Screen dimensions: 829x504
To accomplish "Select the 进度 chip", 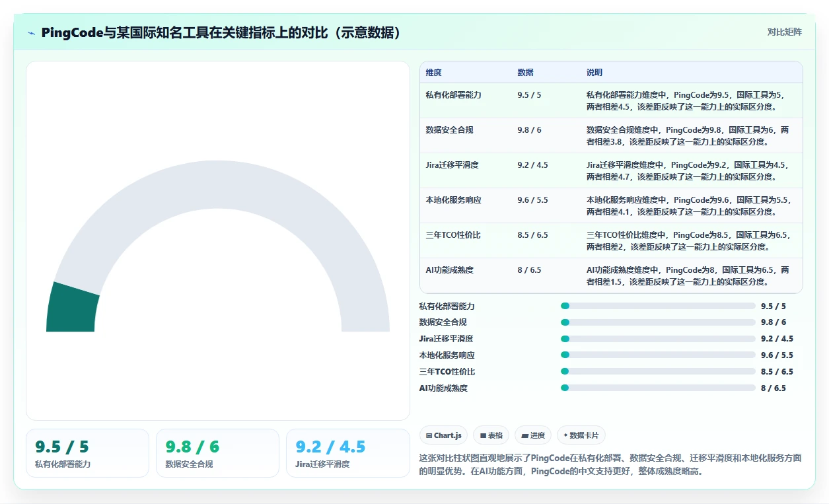I will (x=532, y=435).
